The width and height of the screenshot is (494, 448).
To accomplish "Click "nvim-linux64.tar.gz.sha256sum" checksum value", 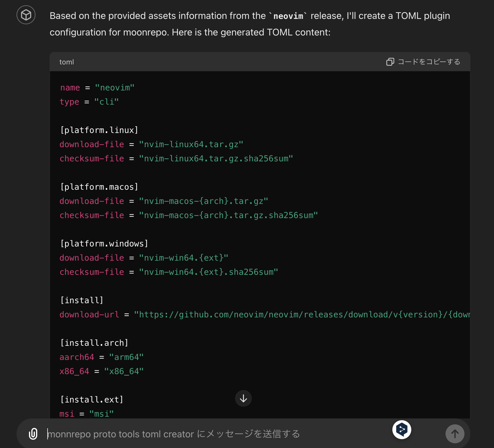I will pyautogui.click(x=216, y=159).
